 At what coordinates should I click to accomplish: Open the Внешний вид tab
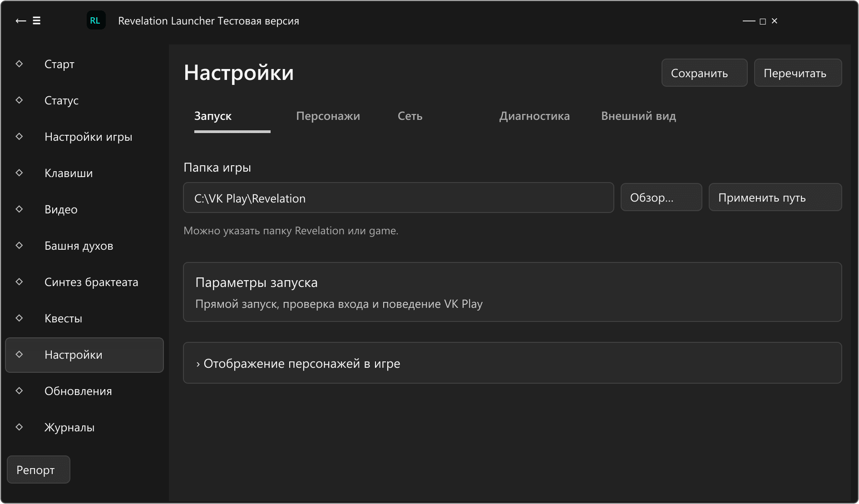point(638,116)
